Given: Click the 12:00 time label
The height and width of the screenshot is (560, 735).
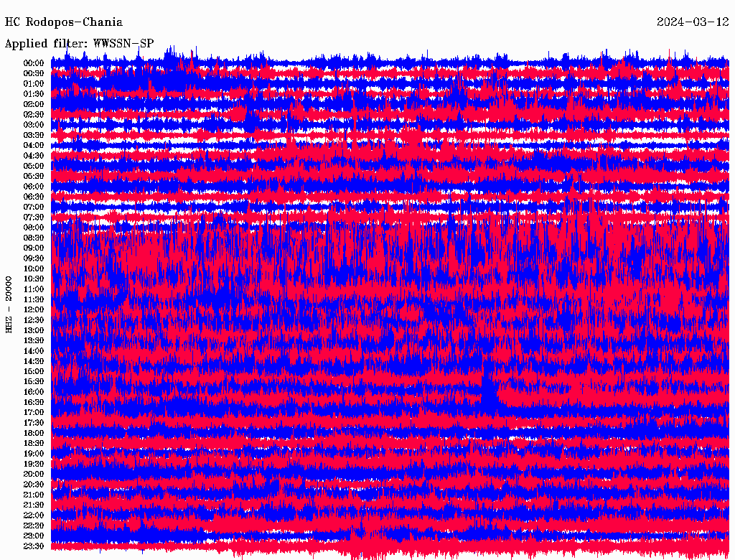Looking at the screenshot, I should click(34, 309).
